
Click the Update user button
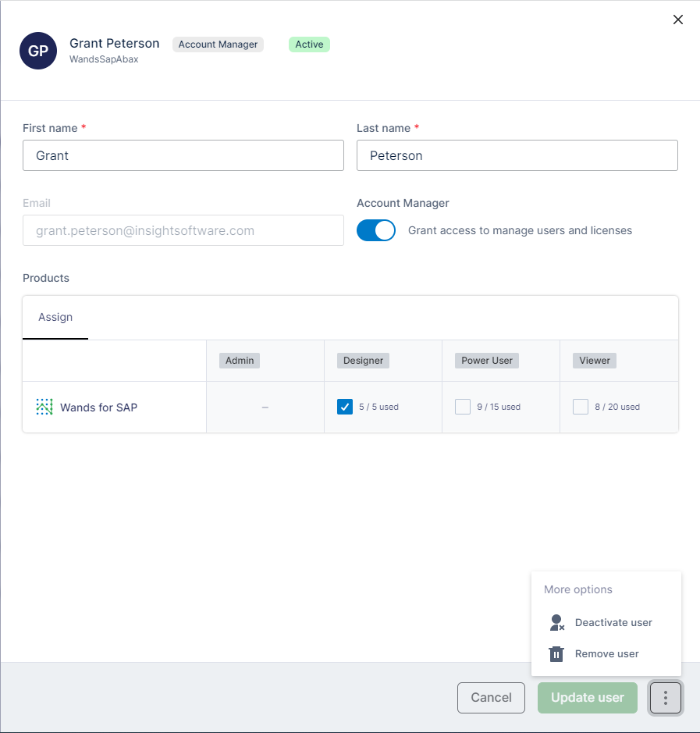pyautogui.click(x=587, y=697)
